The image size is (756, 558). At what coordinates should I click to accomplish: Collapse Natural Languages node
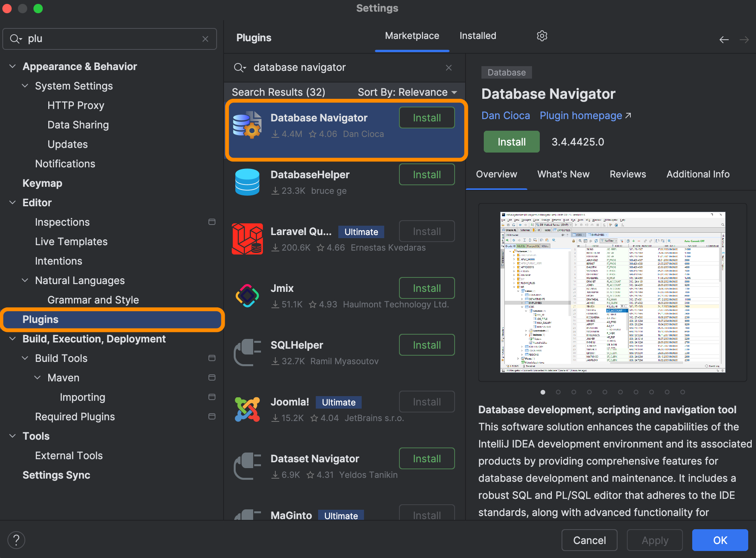pyautogui.click(x=25, y=281)
